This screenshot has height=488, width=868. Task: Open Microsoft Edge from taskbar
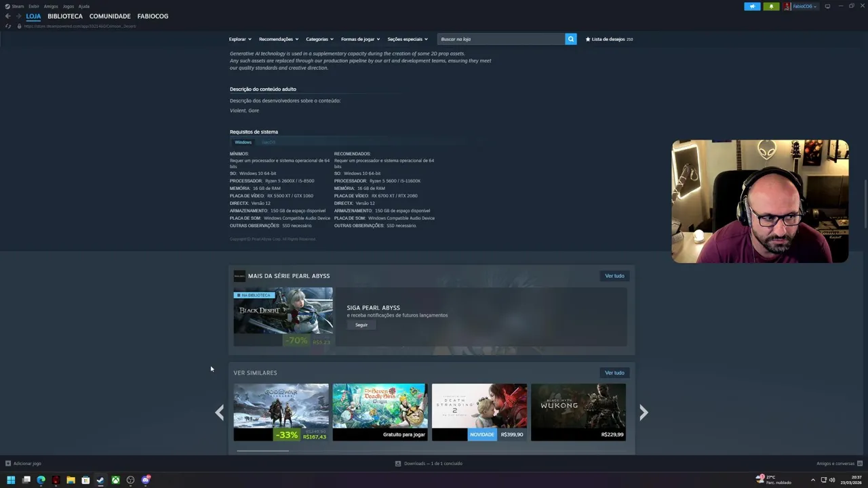[41, 480]
